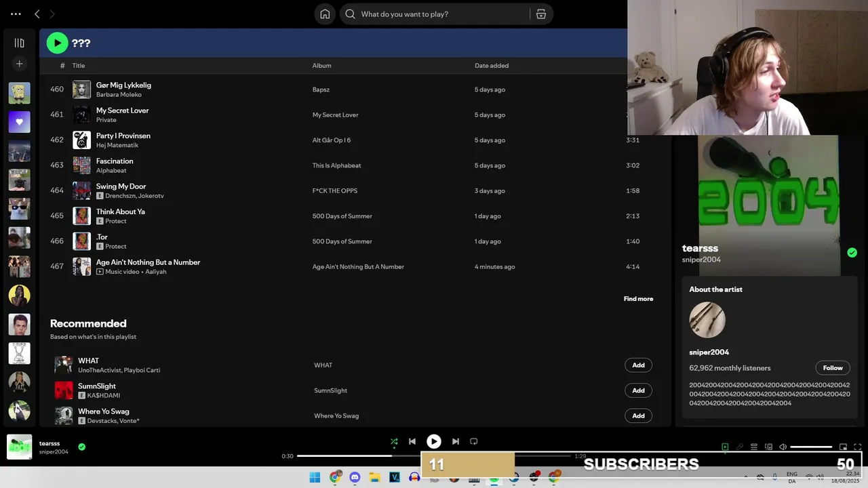The width and height of the screenshot is (868, 488).
Task: Add Where Yo Swag to the playlist
Action: point(638,415)
